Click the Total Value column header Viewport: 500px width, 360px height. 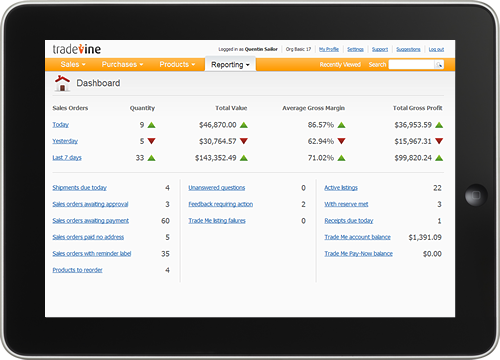tap(231, 108)
